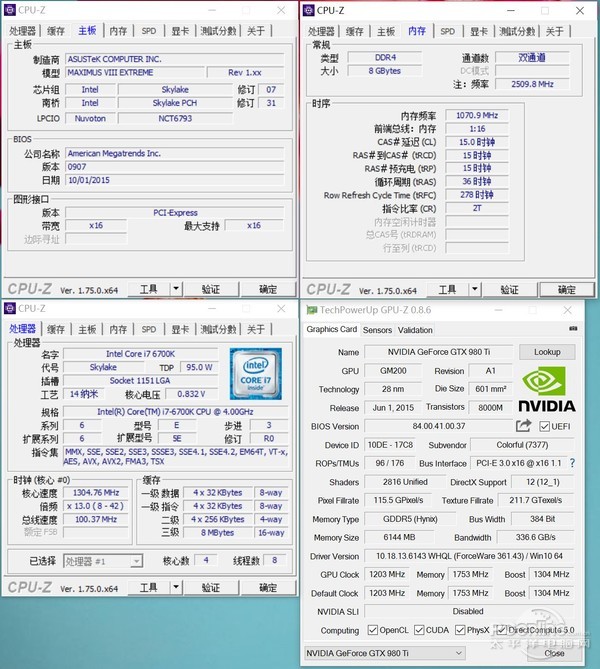Viewport: 600px width, 669px height.
Task: Select the Graphics Card tab in GPU-Z
Action: (x=332, y=329)
